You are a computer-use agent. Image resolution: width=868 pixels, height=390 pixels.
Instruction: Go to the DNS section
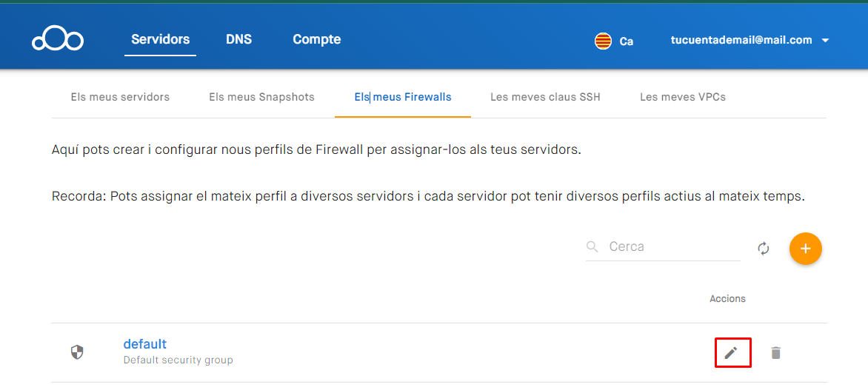coord(238,40)
